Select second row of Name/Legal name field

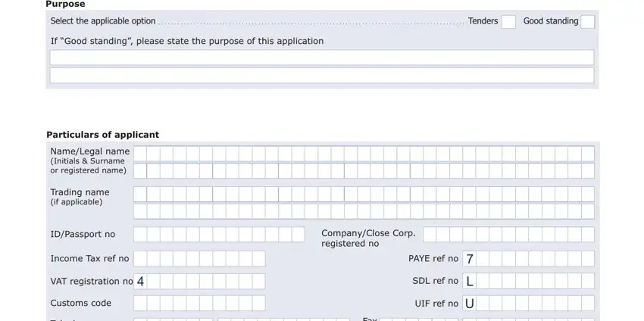tap(364, 171)
